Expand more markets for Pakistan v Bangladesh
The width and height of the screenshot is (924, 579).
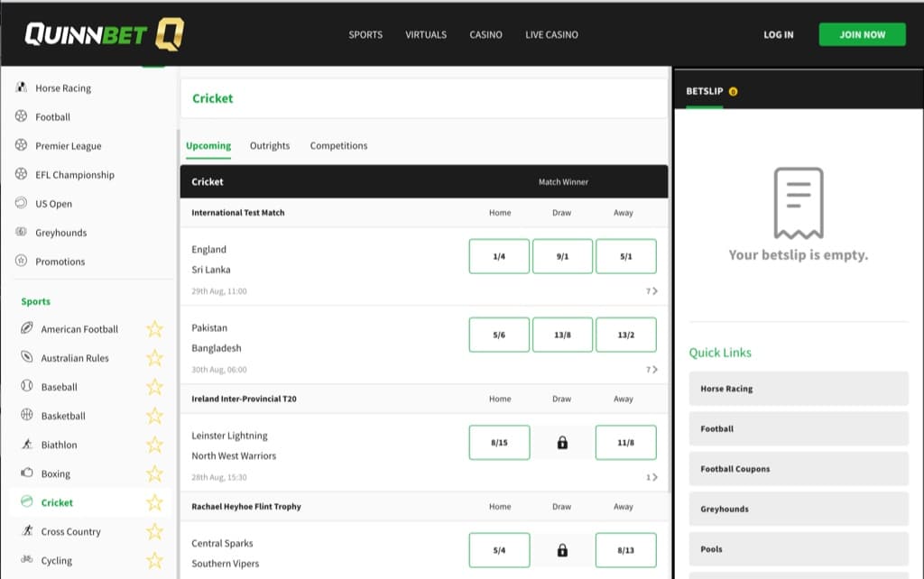pos(651,369)
